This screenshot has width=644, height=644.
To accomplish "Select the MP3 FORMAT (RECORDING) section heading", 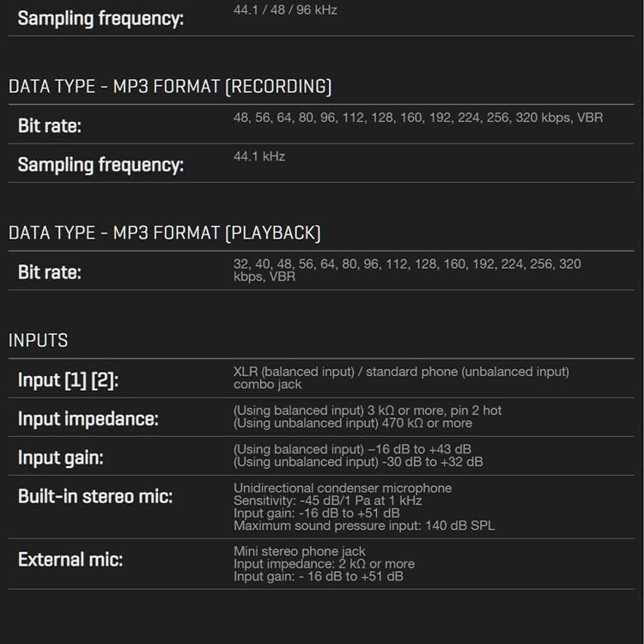I will coord(170,87).
